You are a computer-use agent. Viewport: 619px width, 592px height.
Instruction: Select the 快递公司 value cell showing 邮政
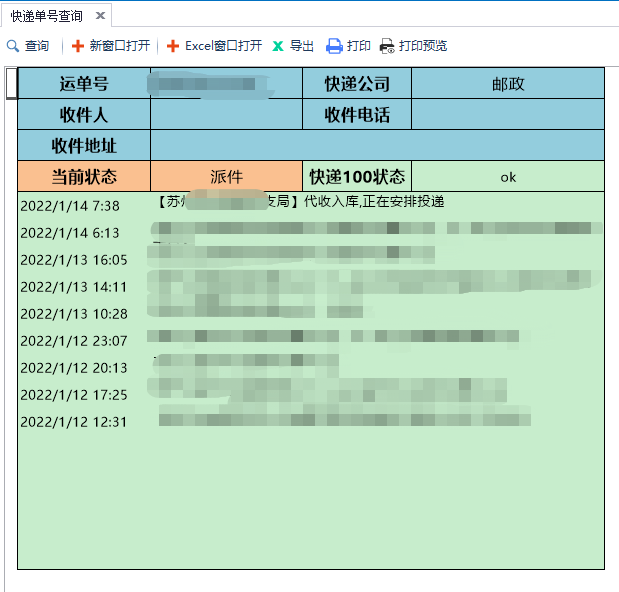[507, 84]
